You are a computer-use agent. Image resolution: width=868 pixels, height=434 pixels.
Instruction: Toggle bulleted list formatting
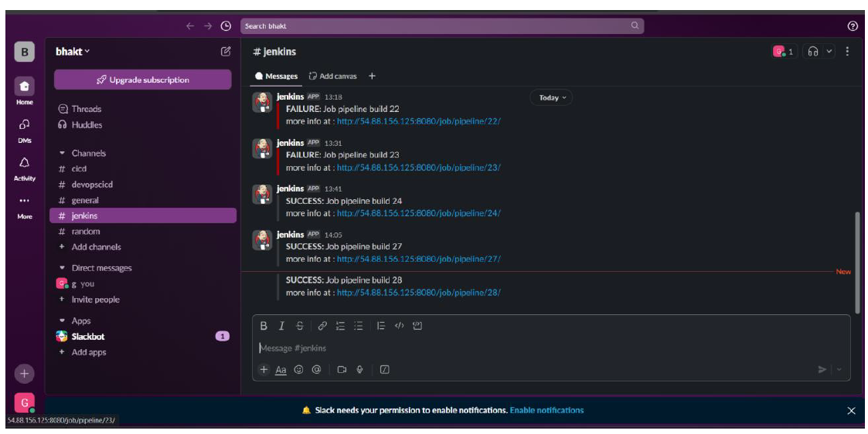coord(358,326)
